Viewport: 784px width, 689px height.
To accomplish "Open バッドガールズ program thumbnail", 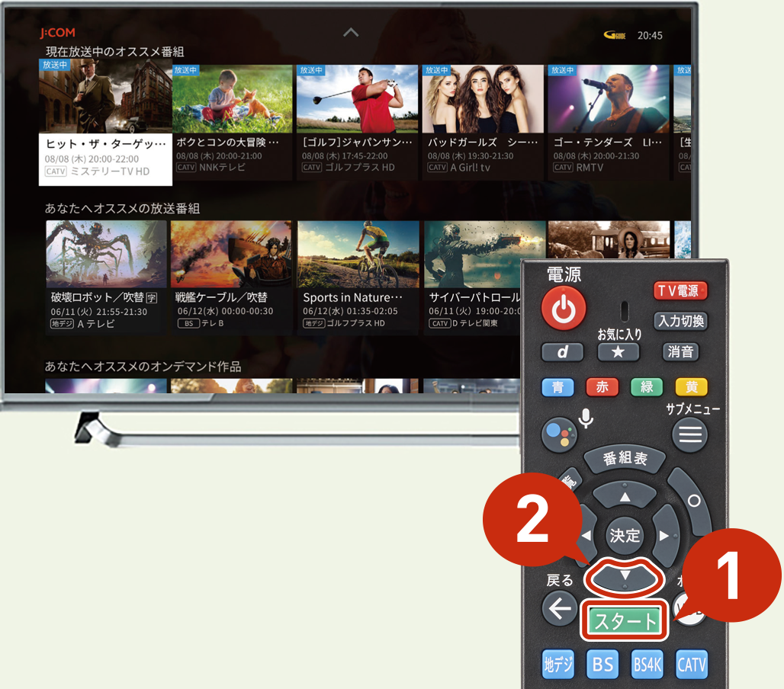I will tap(483, 99).
